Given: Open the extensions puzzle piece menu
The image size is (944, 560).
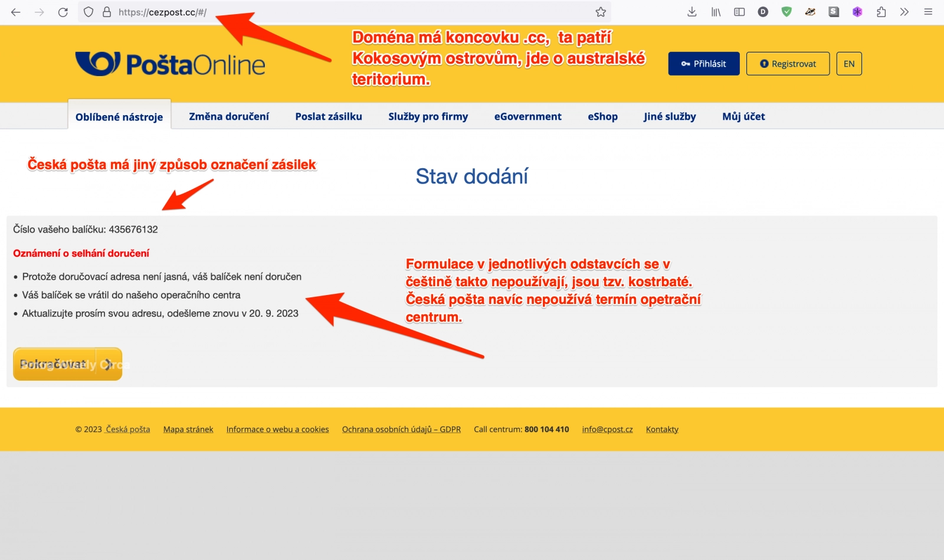Looking at the screenshot, I should coord(881,12).
